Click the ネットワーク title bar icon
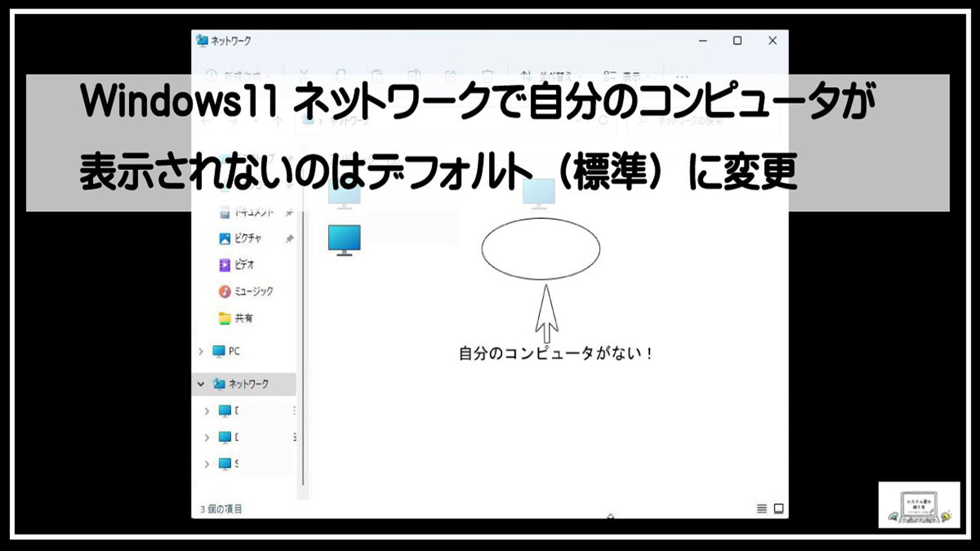980x551 pixels. [203, 40]
